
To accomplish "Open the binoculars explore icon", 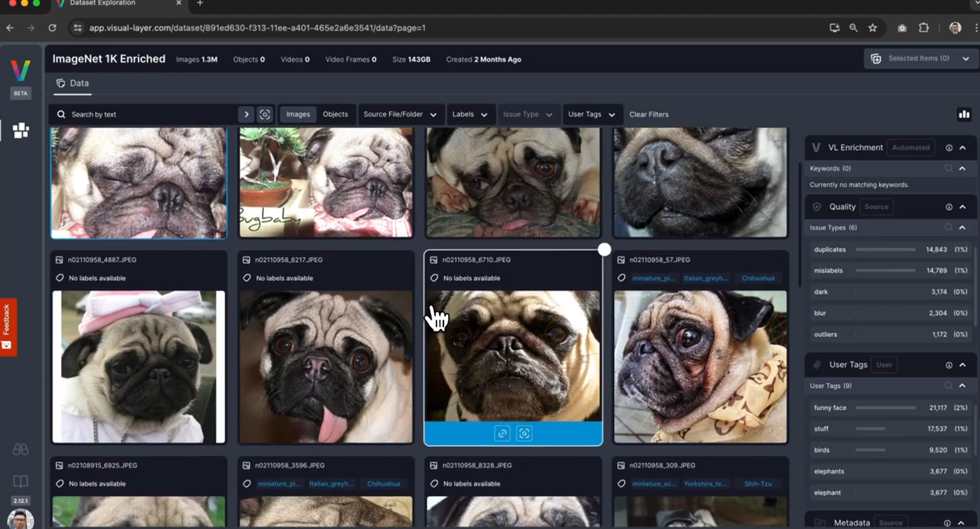I will [21, 449].
